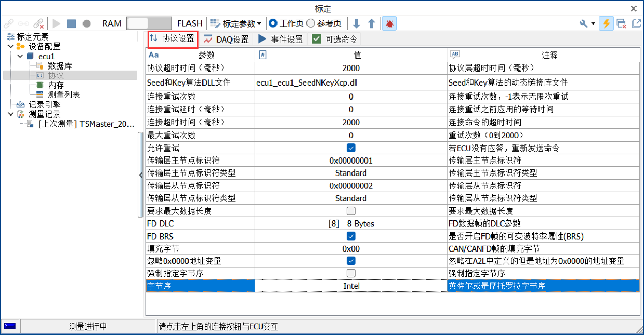The height and width of the screenshot is (335, 644).
Task: Click the left panel collapse arrow handle
Action: [140, 175]
